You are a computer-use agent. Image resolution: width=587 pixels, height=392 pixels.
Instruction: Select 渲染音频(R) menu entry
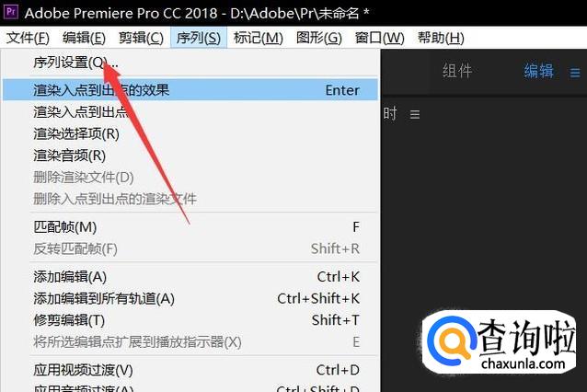(190, 156)
